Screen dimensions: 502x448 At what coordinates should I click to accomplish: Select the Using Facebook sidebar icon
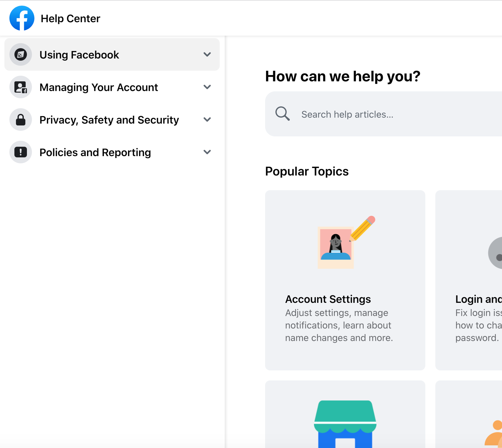[20, 54]
